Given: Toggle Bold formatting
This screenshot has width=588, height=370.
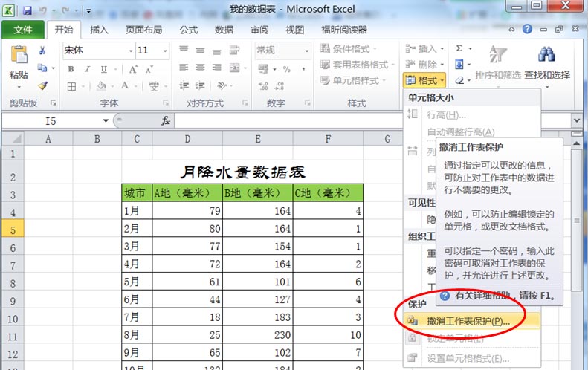Looking at the screenshot, I should click(x=71, y=69).
